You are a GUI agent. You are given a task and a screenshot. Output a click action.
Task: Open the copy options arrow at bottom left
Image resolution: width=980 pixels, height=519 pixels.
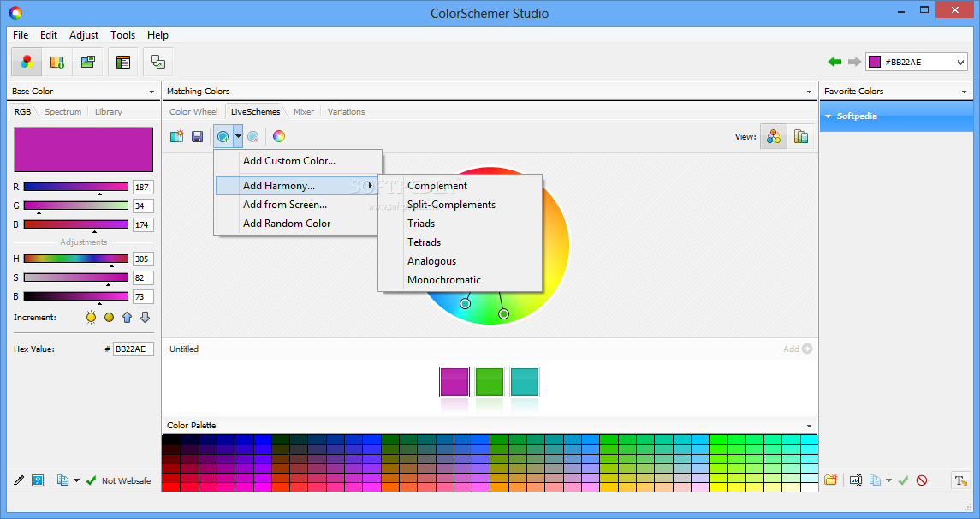coord(76,480)
